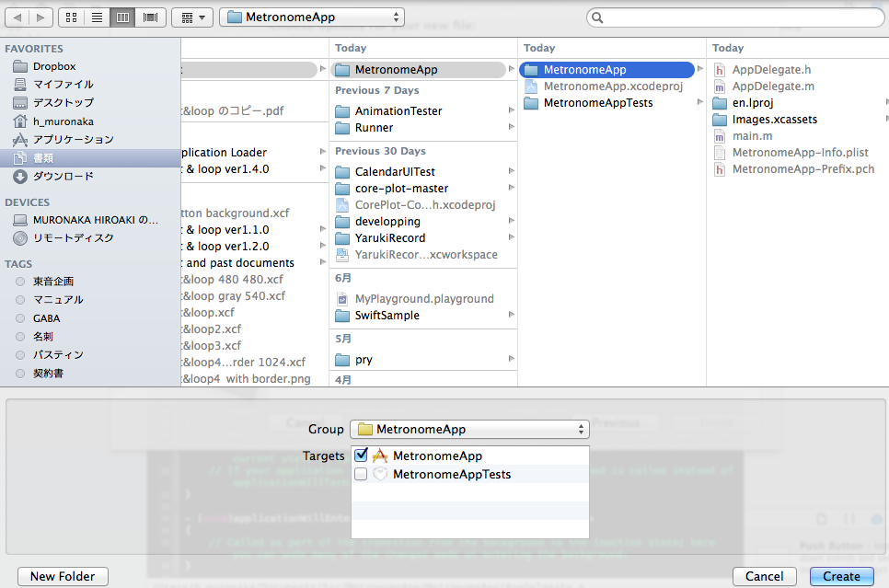Click the Create button

[x=841, y=577]
